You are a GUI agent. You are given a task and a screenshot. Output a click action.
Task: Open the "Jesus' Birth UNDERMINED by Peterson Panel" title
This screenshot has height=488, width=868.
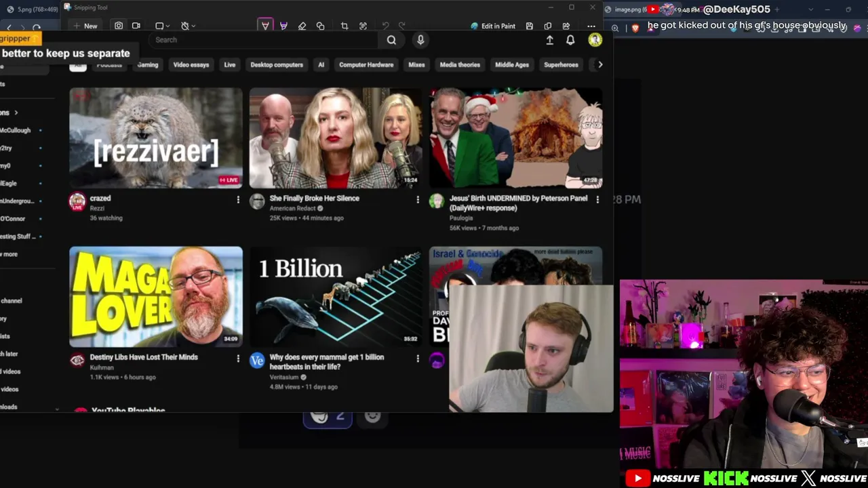518,203
